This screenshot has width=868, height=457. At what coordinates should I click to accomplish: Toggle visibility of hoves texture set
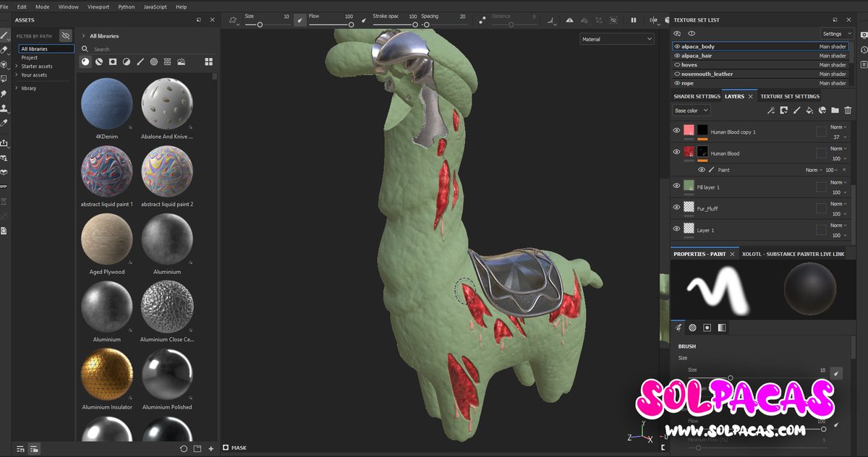(677, 65)
